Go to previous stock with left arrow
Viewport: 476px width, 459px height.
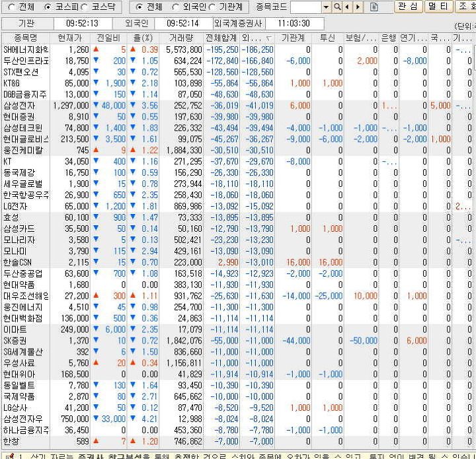point(347,7)
